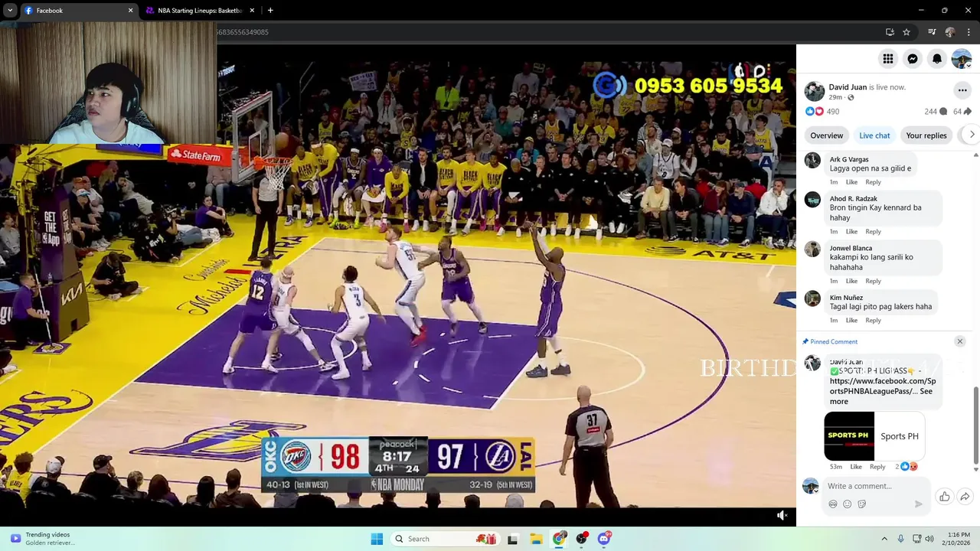Click the install app icon in address bar

point(890,32)
